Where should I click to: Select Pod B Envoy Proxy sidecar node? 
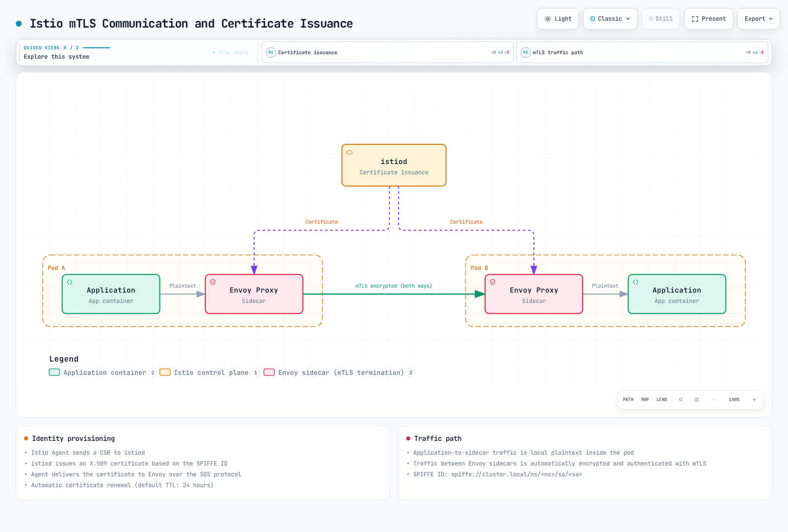coord(534,294)
